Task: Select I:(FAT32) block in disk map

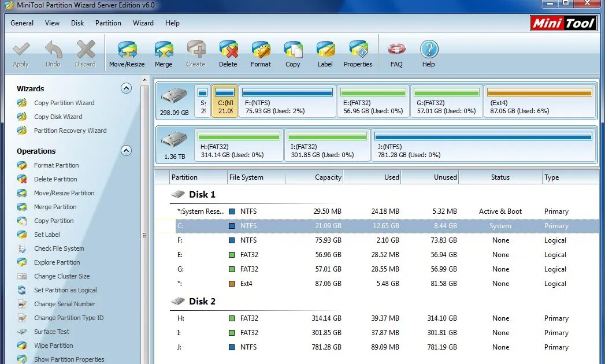Action: pyautogui.click(x=327, y=146)
